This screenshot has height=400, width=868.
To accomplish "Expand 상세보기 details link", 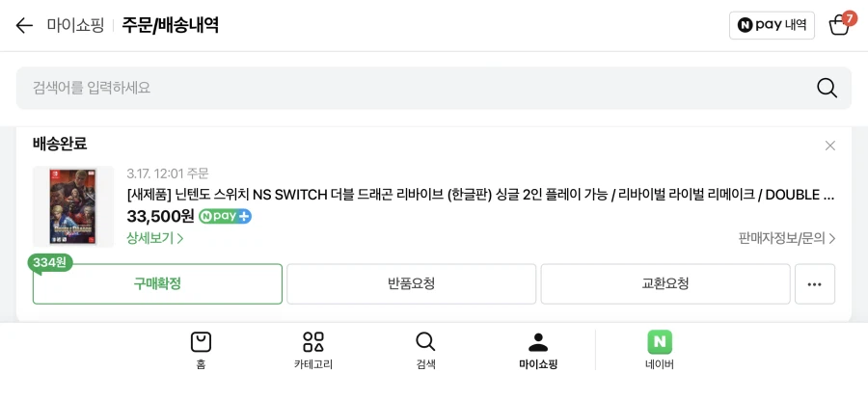I will click(155, 238).
